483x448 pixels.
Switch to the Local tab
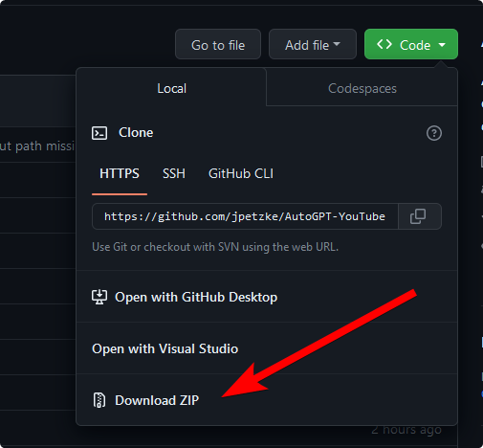pos(171,88)
